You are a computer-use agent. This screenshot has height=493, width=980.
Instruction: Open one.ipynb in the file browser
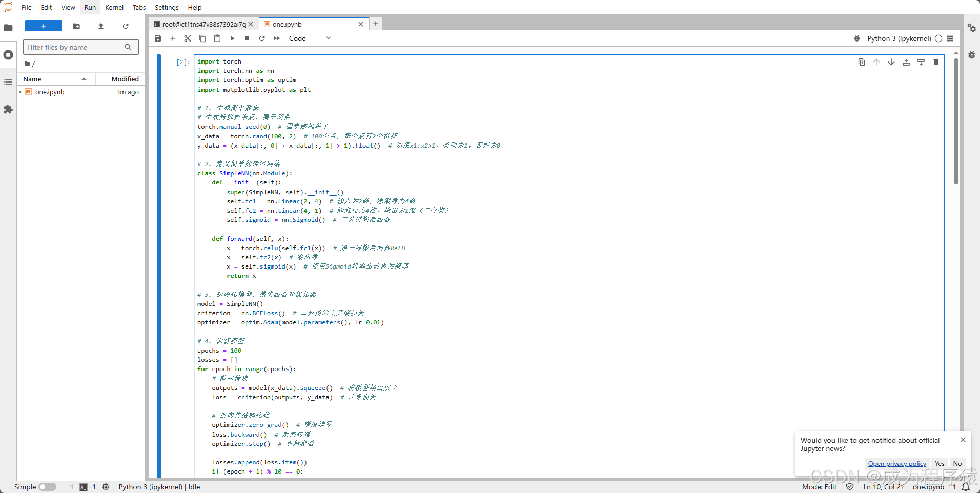[x=50, y=92]
